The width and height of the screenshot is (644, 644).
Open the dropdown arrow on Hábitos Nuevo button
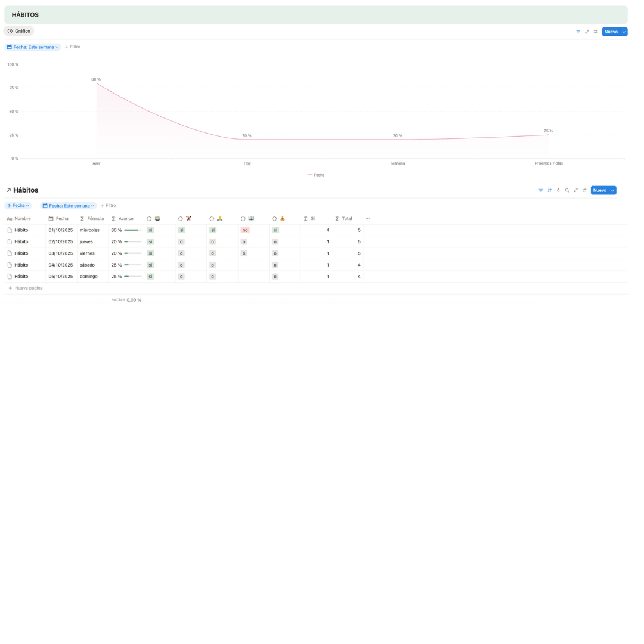613,190
